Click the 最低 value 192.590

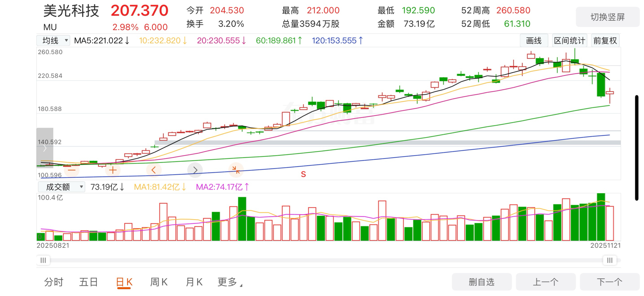tap(418, 10)
